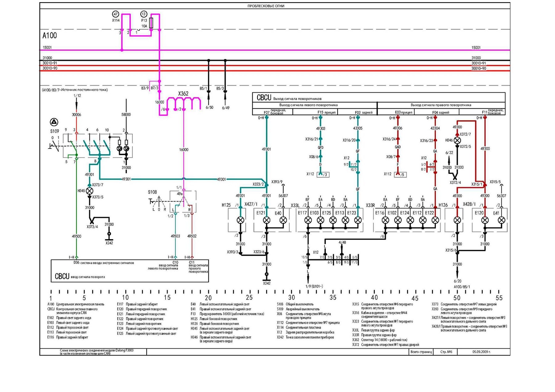Select the E103 lamp symbol
This screenshot has width=555, height=392.
(x=321, y=220)
